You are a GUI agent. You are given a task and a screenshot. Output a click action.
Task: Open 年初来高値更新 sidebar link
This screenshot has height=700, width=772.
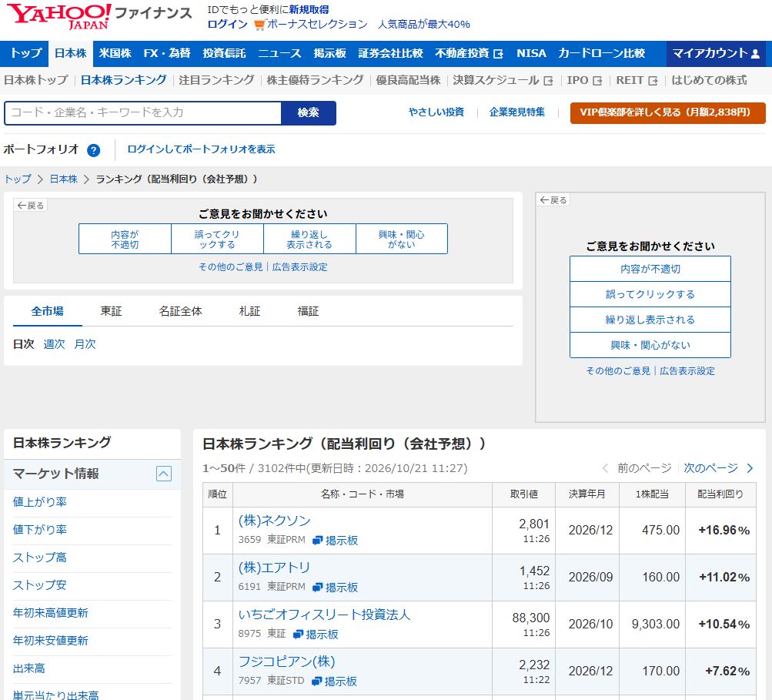pyautogui.click(x=50, y=613)
